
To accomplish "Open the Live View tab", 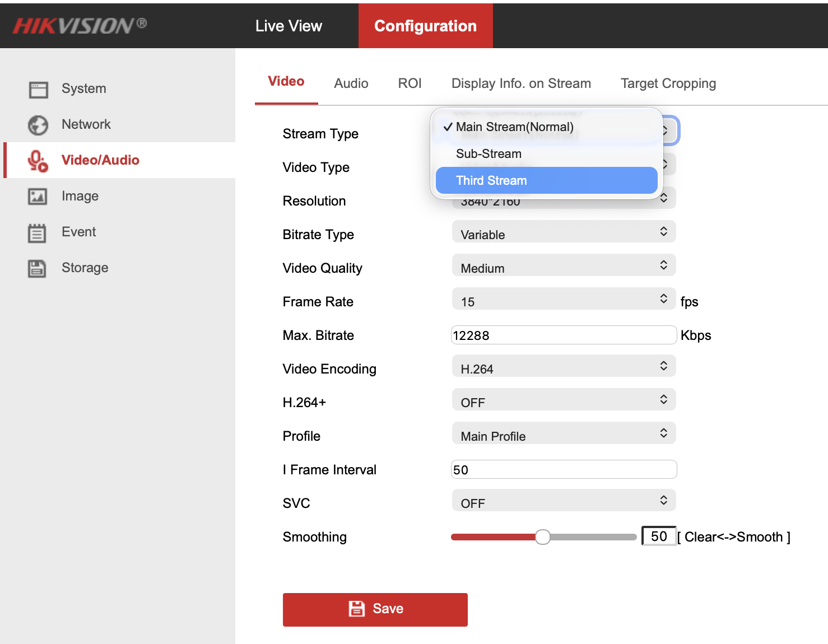I will click(x=289, y=26).
